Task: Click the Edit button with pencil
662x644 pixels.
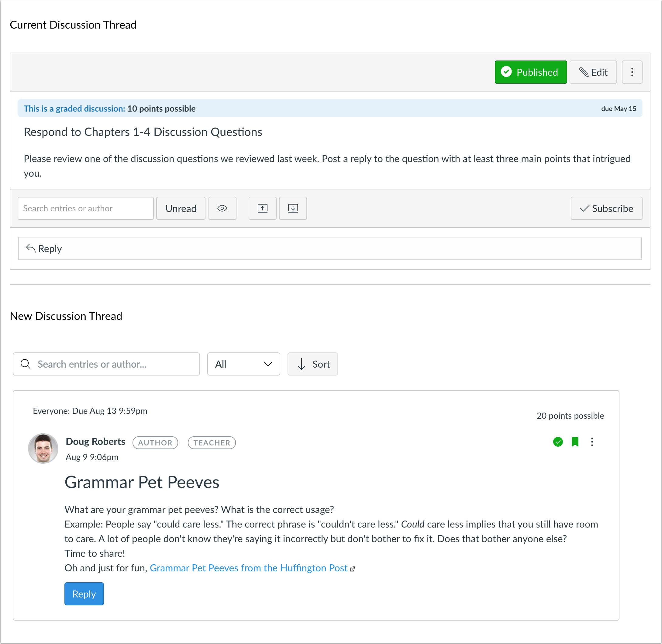Action: pyautogui.click(x=593, y=72)
